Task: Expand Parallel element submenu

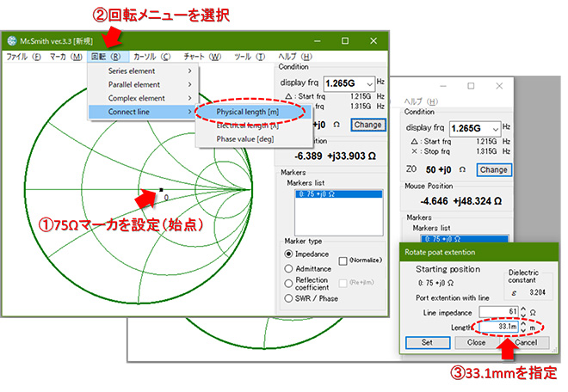Action: coord(144,84)
